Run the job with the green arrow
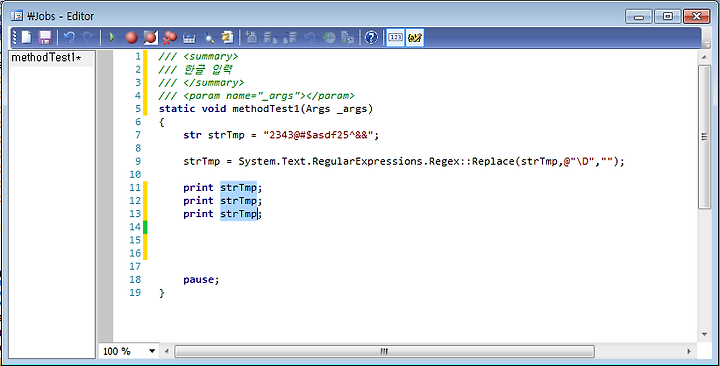This screenshot has width=720, height=366. 112,37
